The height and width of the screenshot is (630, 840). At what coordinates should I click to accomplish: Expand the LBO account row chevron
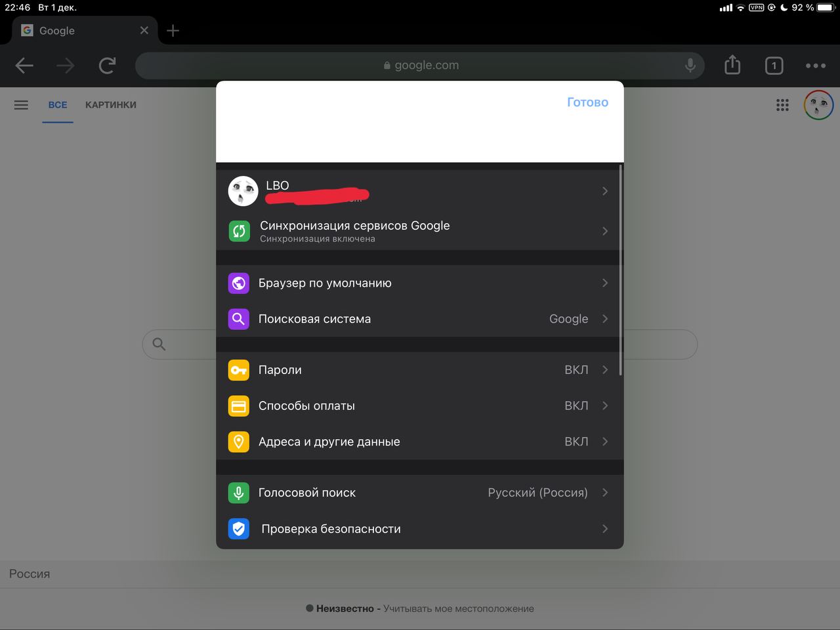tap(605, 191)
